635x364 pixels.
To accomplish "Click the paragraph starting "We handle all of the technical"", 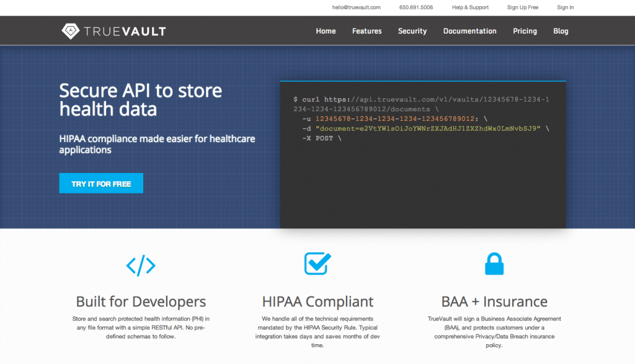I will click(317, 332).
